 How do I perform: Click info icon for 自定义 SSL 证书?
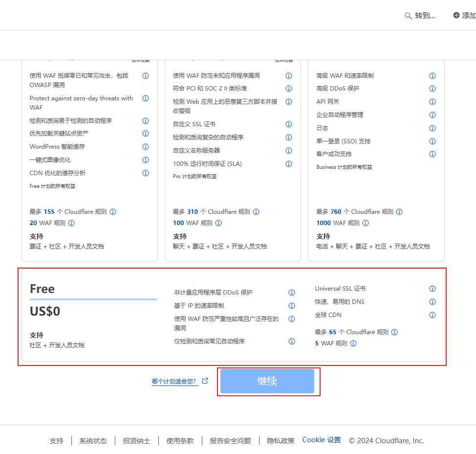[x=289, y=124]
